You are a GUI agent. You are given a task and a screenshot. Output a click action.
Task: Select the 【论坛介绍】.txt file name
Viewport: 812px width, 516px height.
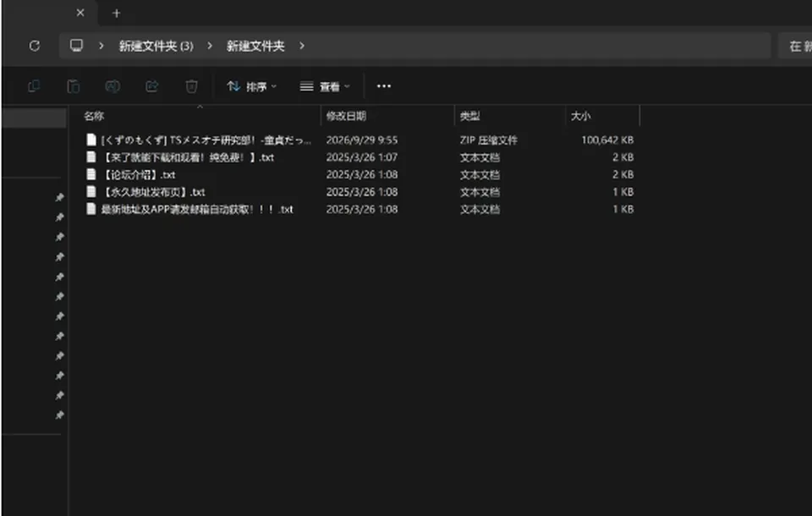click(x=138, y=174)
